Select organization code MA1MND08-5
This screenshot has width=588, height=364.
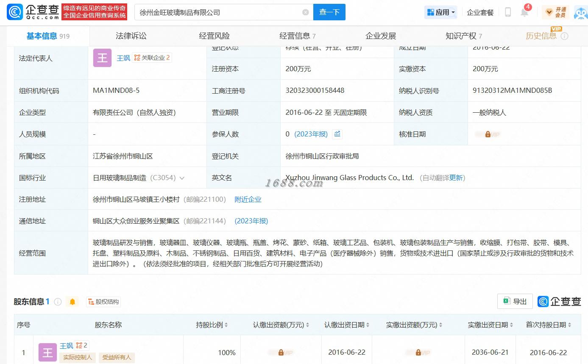click(116, 90)
